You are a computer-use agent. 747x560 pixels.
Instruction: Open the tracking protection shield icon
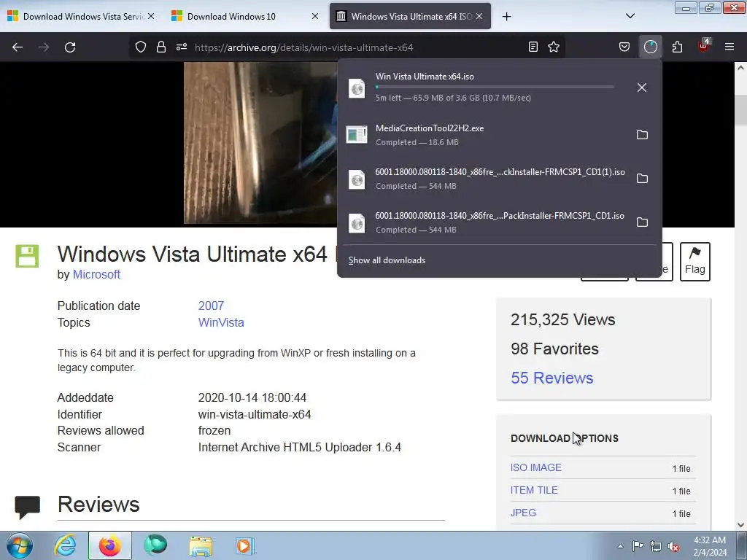pos(141,47)
